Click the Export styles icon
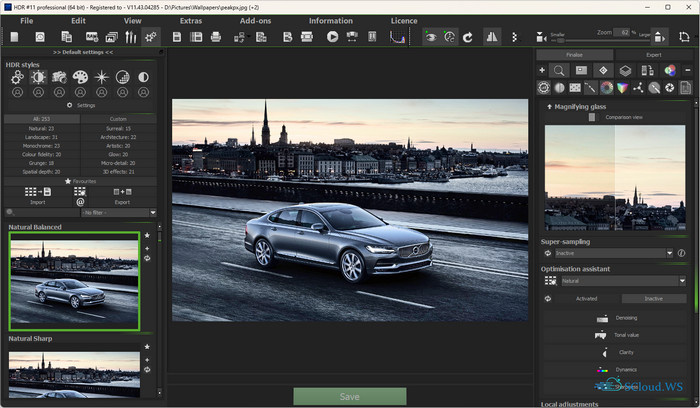Viewport: 700px width, 408px height. pos(122,191)
